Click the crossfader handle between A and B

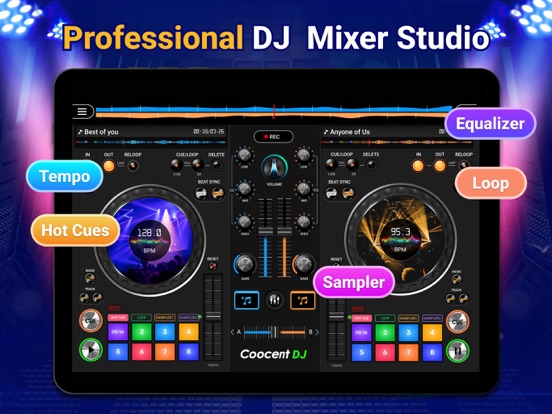(x=274, y=332)
